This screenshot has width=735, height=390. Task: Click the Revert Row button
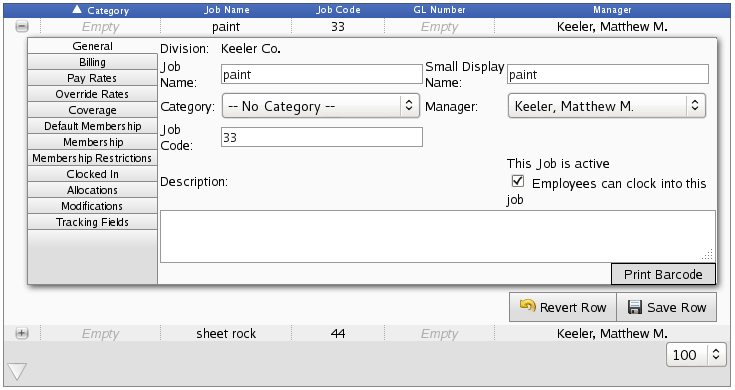[x=562, y=307]
